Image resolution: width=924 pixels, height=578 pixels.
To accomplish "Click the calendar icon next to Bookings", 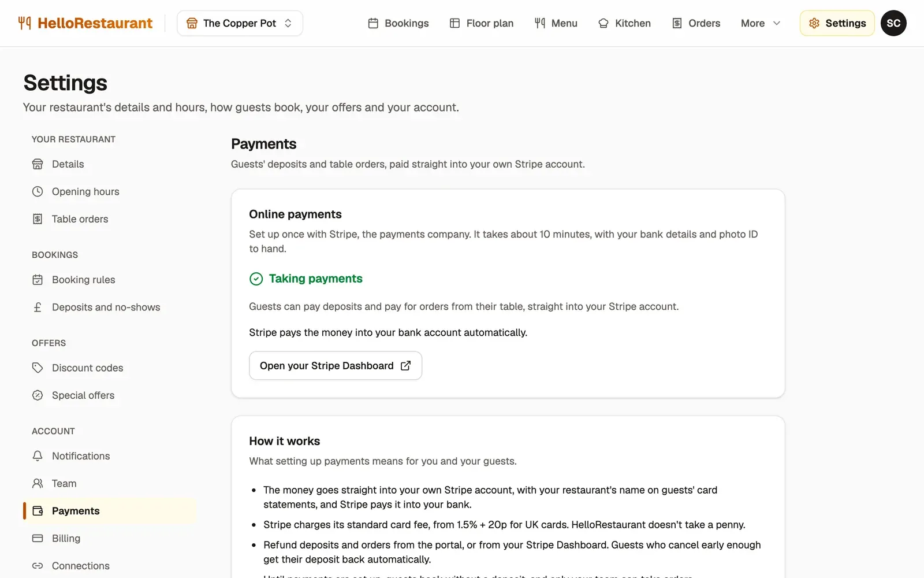I will pos(373,23).
